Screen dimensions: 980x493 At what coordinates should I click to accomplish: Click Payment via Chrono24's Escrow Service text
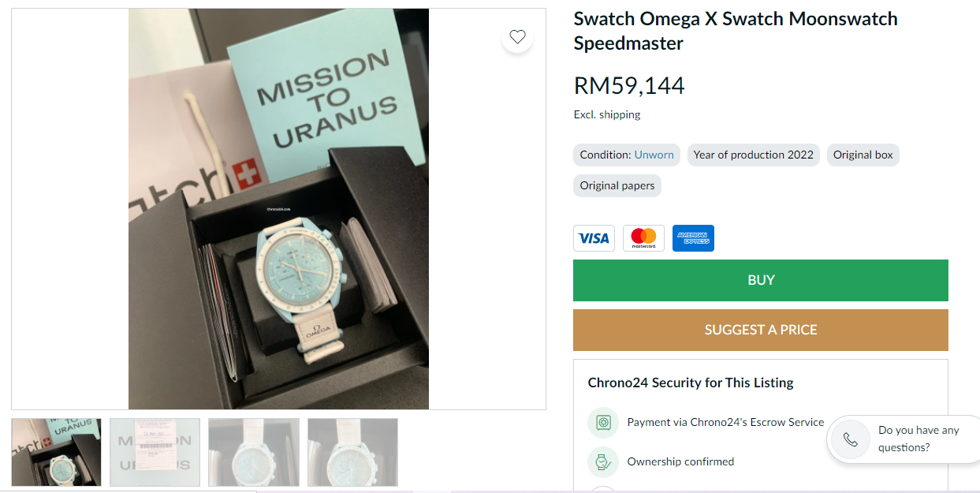point(725,423)
